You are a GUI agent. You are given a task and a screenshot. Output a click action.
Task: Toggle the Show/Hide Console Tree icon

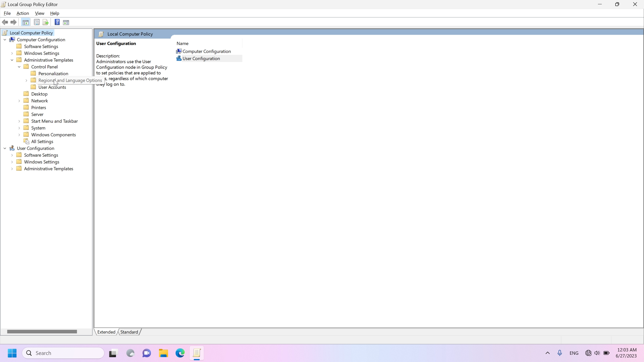tap(25, 22)
